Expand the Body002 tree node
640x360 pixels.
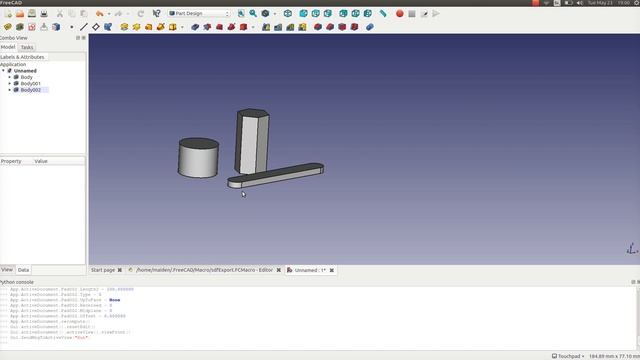pos(10,90)
